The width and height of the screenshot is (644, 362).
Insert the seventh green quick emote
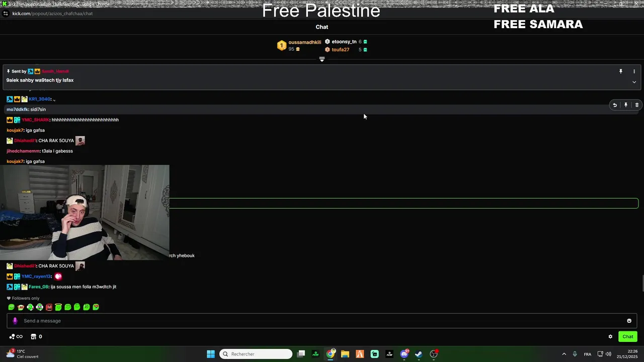pyautogui.click(x=67, y=307)
